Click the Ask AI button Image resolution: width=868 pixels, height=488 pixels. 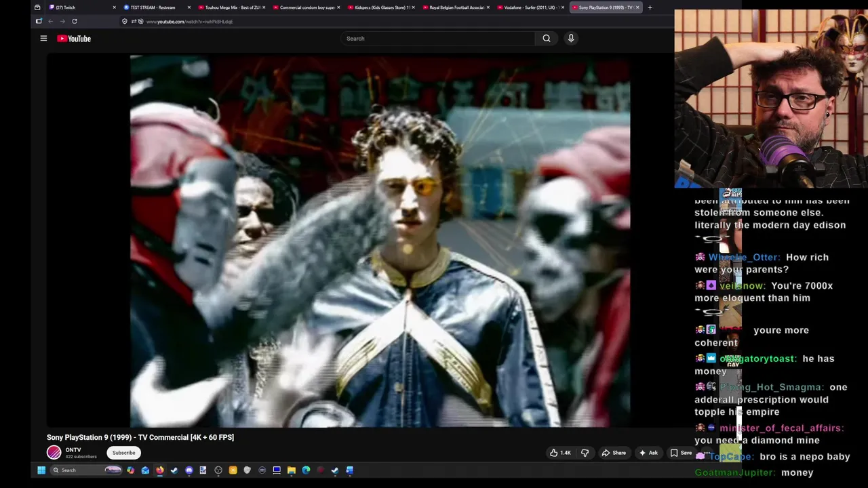648,453
